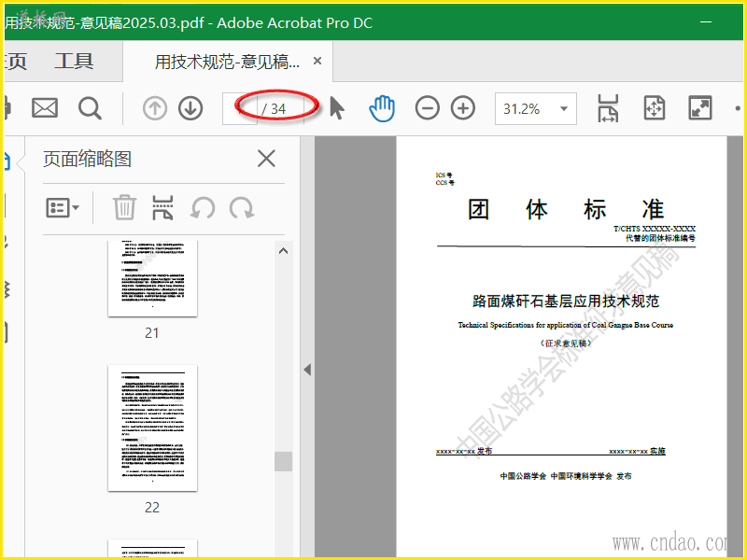Click the thumbnail panel scrollbar handle
The height and width of the screenshot is (560, 747).
284,461
